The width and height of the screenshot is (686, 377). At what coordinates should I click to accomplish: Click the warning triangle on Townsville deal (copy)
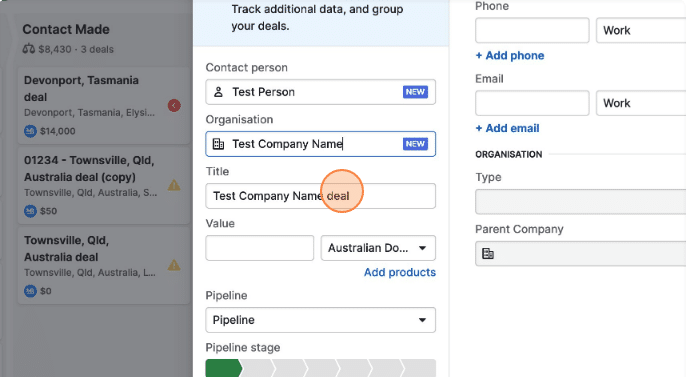click(x=174, y=185)
